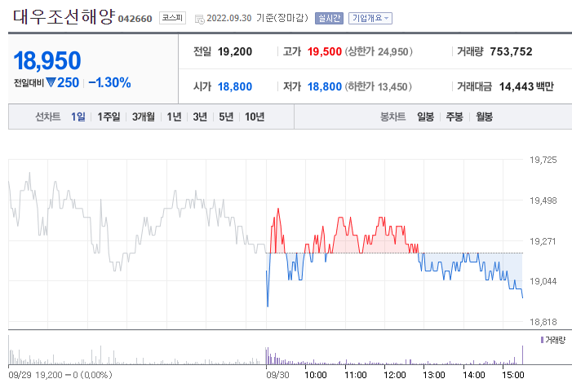Viewport: 572px width, 392px height.
Task: Click the 대우조선해양 stock name
Action: pos(64,17)
